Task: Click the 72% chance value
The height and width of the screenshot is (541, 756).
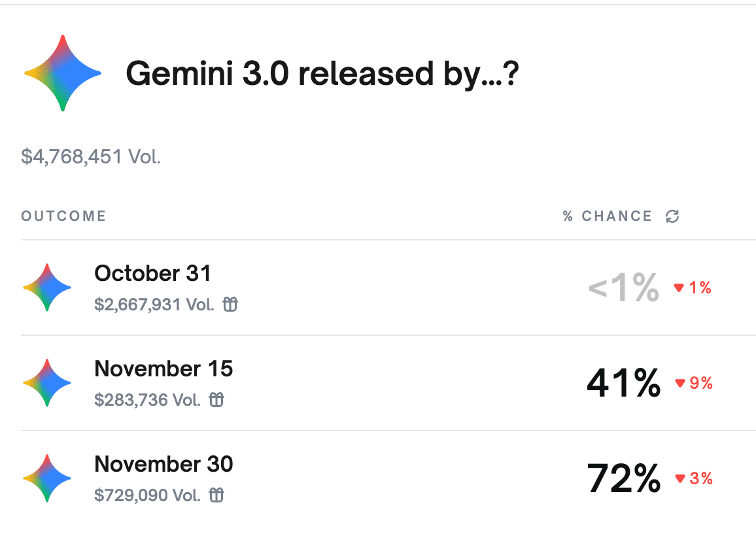Action: pos(623,478)
